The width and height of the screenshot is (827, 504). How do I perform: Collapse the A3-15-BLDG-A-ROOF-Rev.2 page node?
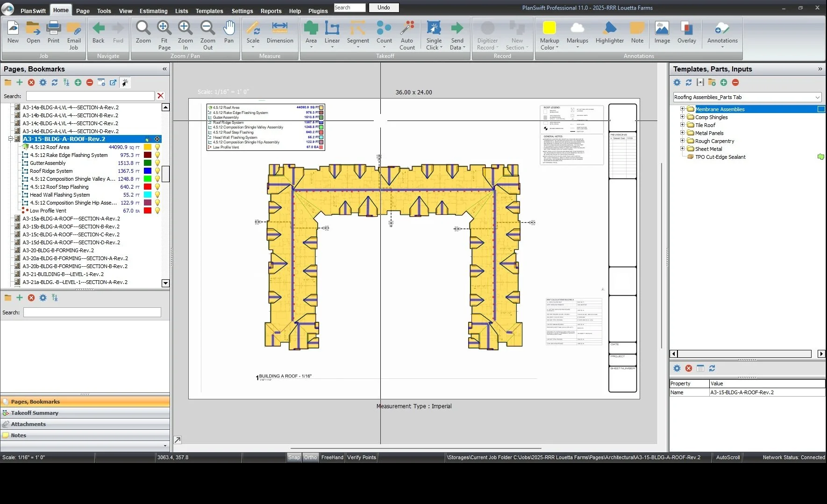pyautogui.click(x=10, y=139)
